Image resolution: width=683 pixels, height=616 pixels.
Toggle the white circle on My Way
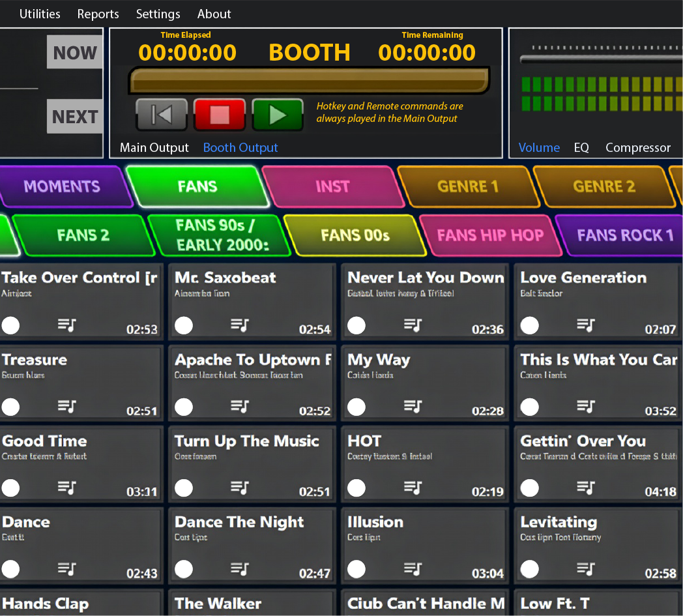(356, 407)
